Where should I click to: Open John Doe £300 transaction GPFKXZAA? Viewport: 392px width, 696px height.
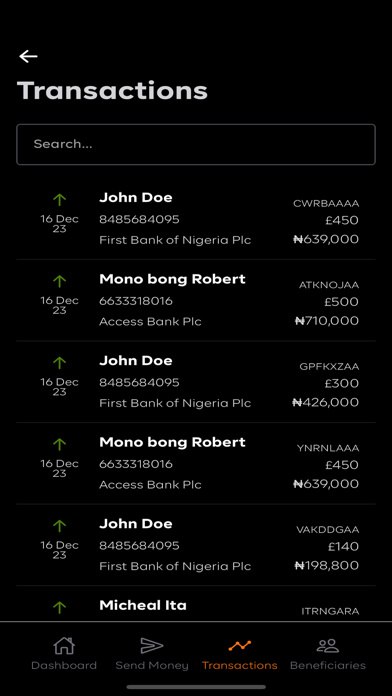click(x=196, y=382)
